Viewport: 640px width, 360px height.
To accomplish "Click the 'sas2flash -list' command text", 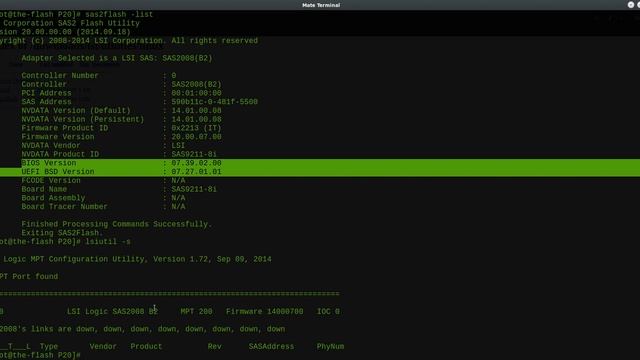I will 119,14.
